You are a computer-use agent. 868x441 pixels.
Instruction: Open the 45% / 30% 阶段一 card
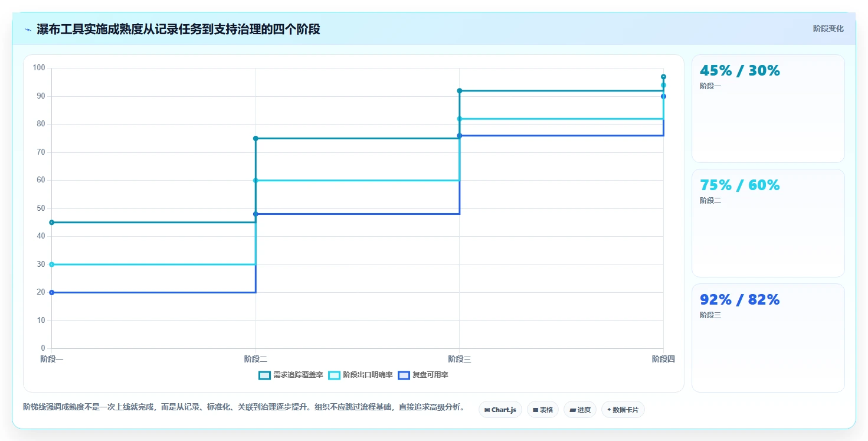[768, 109]
